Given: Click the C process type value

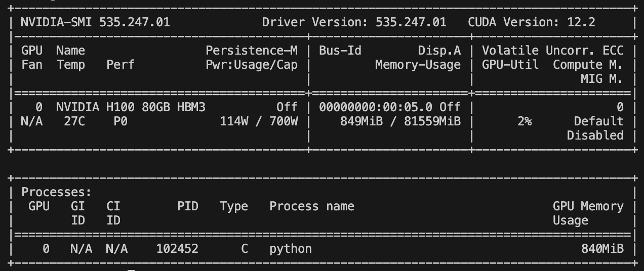Looking at the screenshot, I should [x=245, y=249].
